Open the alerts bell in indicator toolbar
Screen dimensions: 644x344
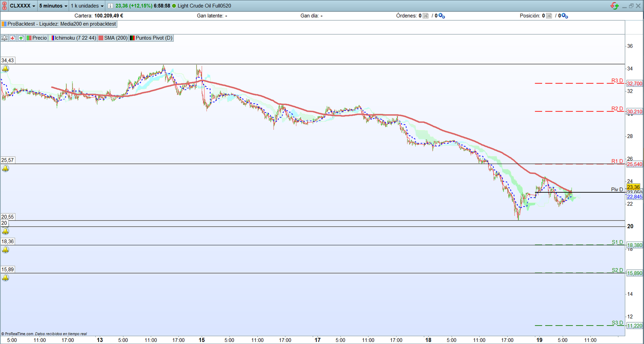[x=4, y=38]
